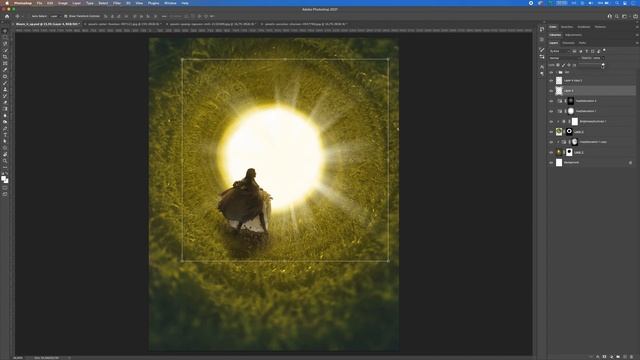
Task: Select the Eraser tool
Action: [5, 103]
